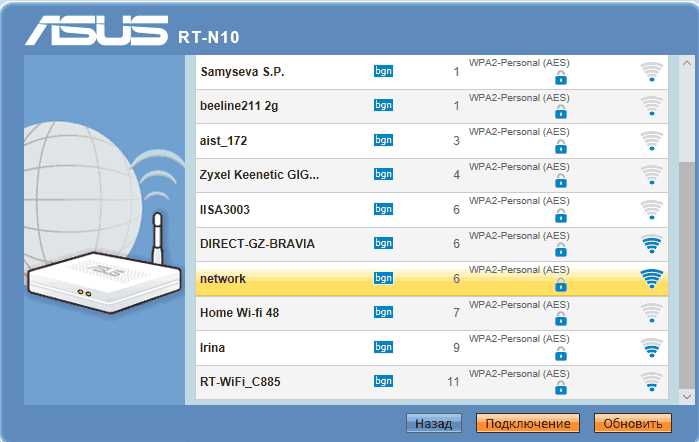Select the highlighted network entry
The image size is (699, 442).
(x=432, y=279)
